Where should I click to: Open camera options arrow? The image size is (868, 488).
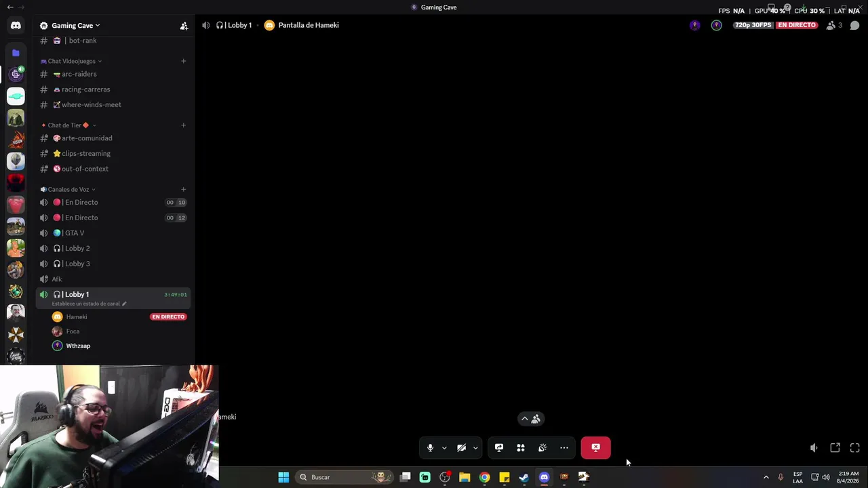pos(475,448)
